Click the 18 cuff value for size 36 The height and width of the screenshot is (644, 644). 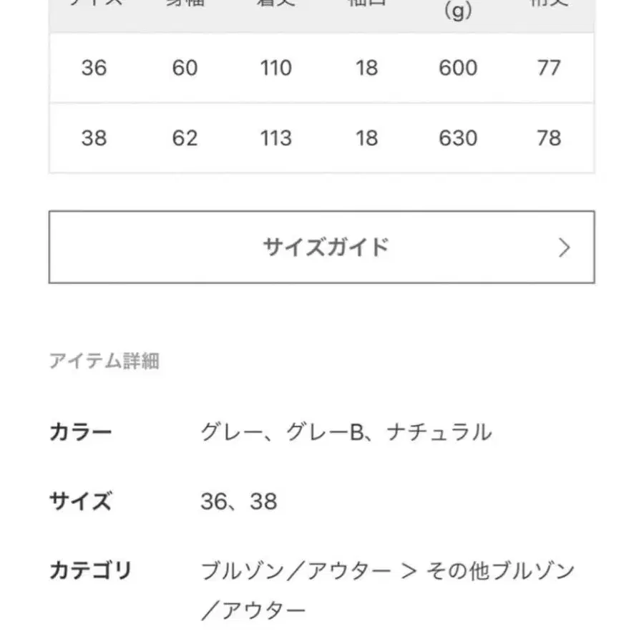(367, 69)
